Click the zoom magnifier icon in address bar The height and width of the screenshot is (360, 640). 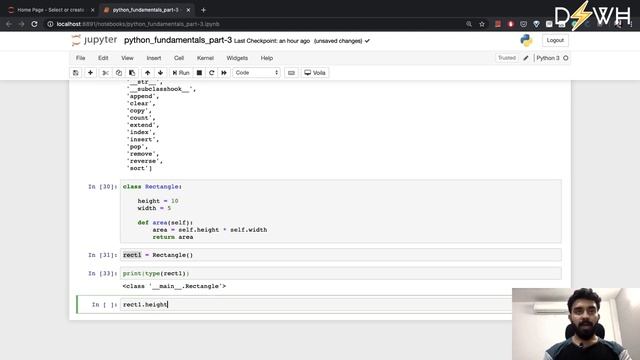pos(469,24)
